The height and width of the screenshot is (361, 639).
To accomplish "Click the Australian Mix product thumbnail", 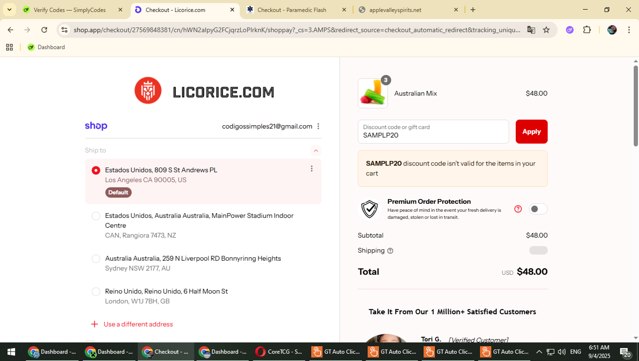I will [372, 93].
